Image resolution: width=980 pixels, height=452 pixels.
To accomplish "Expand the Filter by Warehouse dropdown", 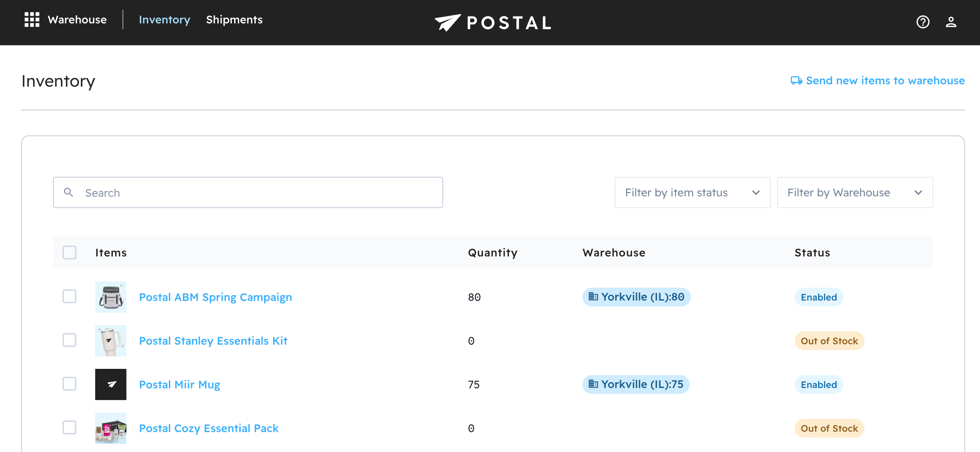I will click(x=854, y=192).
